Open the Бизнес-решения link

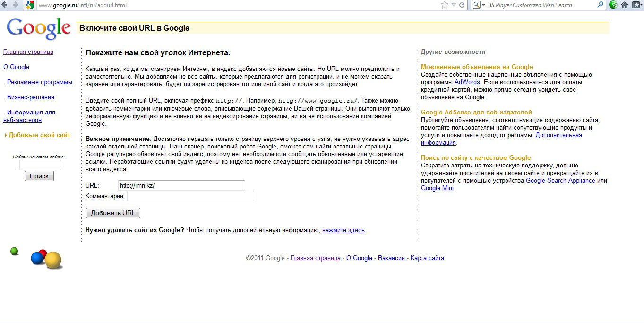[x=31, y=97]
